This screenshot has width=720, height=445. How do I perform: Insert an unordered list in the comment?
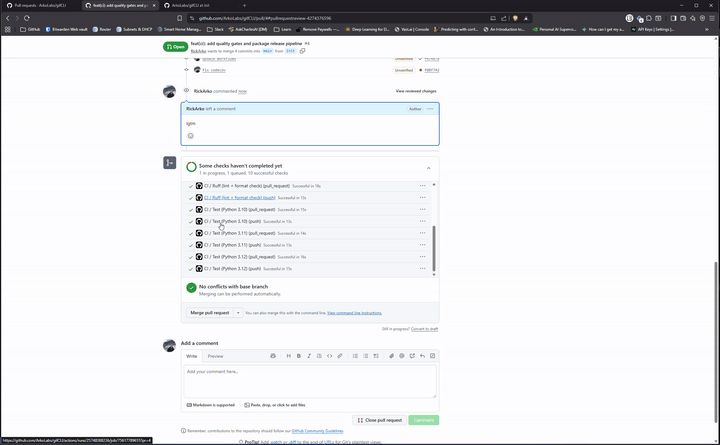366,356
